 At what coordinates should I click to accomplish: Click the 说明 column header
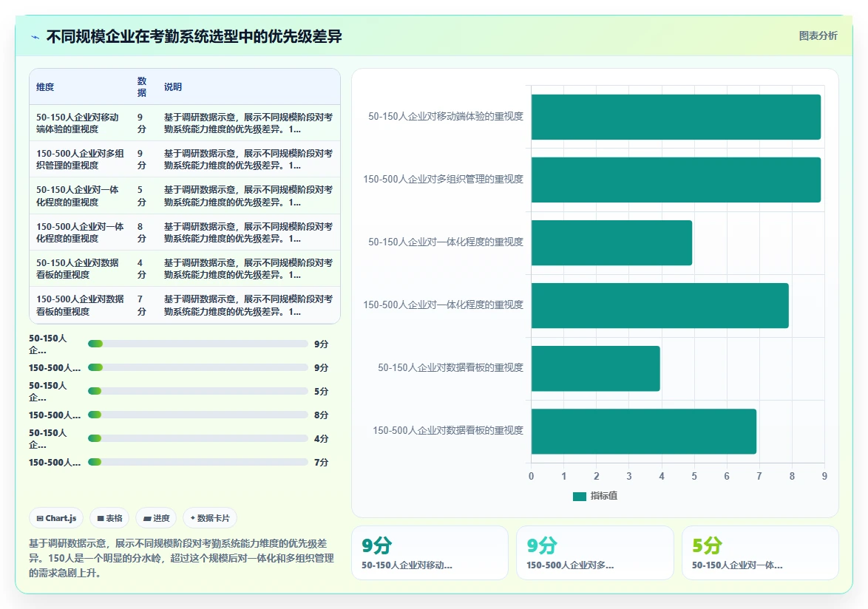coord(173,87)
